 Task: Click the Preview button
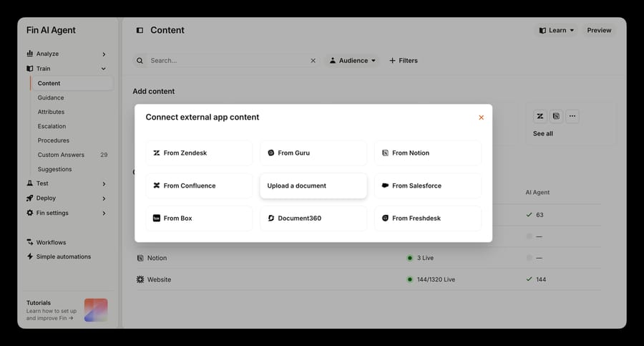click(x=599, y=30)
